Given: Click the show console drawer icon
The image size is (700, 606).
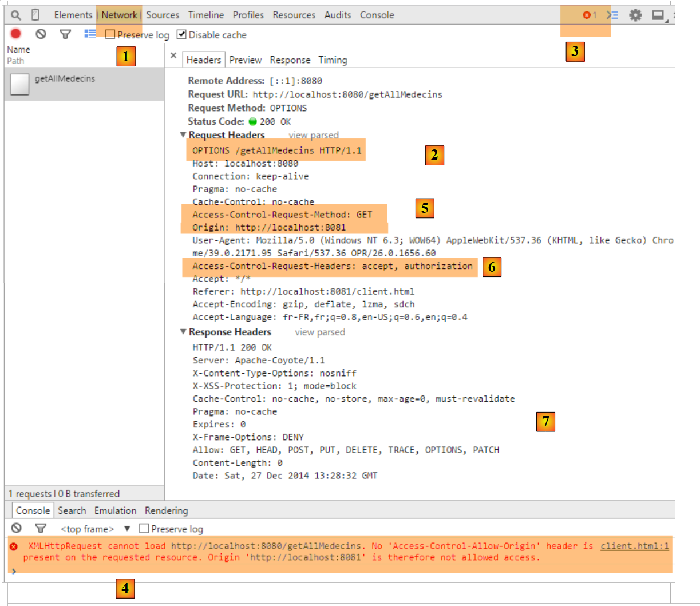Looking at the screenshot, I should [612, 15].
